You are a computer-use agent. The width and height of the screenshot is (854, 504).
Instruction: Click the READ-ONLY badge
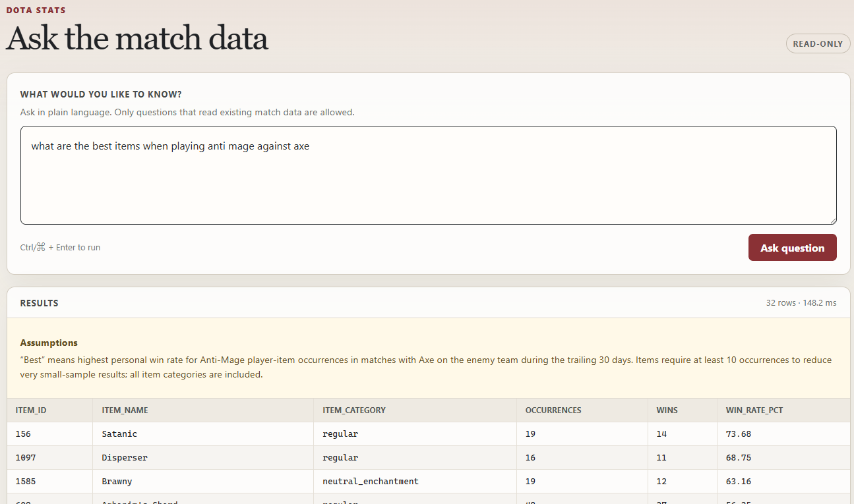point(818,44)
